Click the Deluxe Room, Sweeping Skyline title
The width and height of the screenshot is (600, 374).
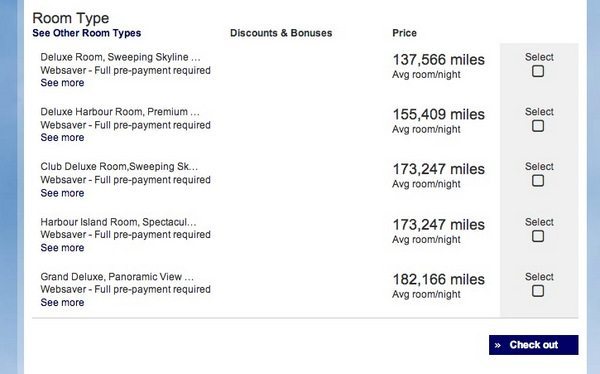[x=120, y=57]
